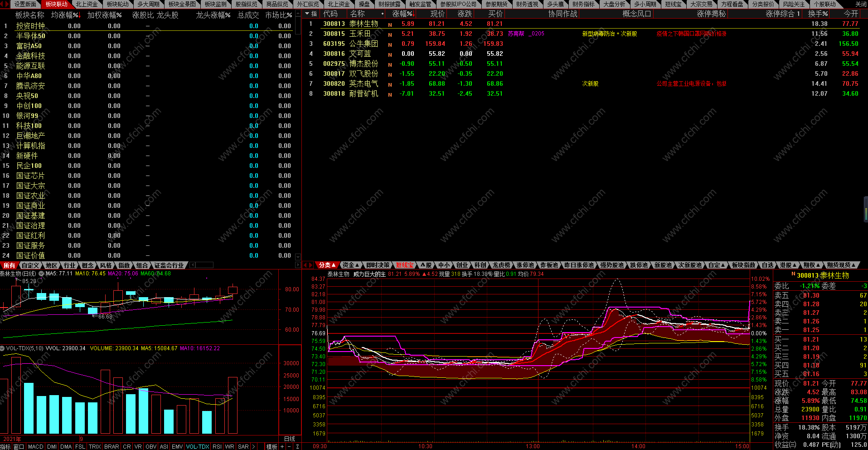
Task: Click the 窗口 button at bottom left
Action: (x=19, y=447)
